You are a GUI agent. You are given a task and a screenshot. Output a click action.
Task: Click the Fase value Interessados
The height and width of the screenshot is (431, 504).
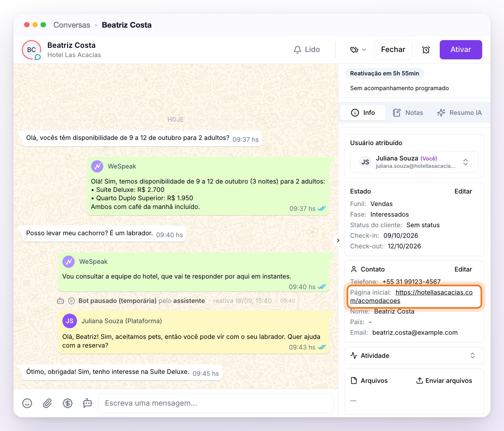point(389,214)
